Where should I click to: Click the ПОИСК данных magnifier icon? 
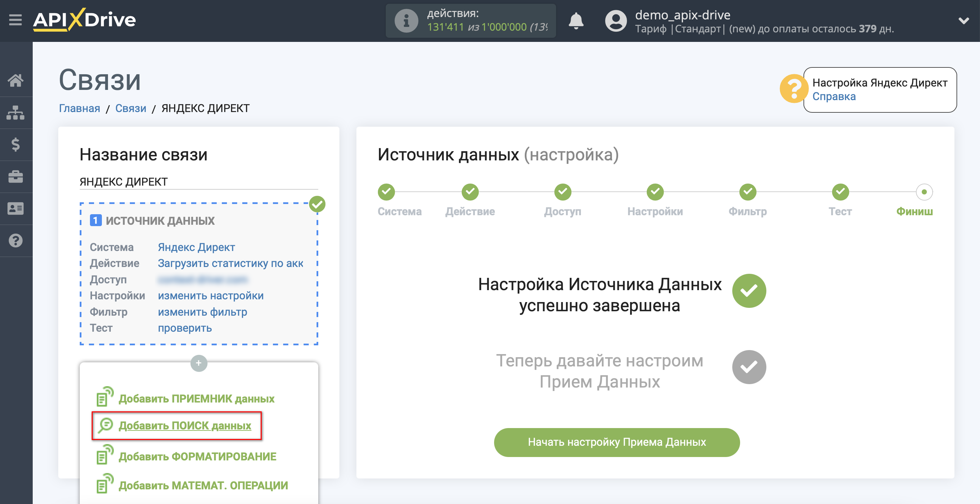click(x=105, y=425)
